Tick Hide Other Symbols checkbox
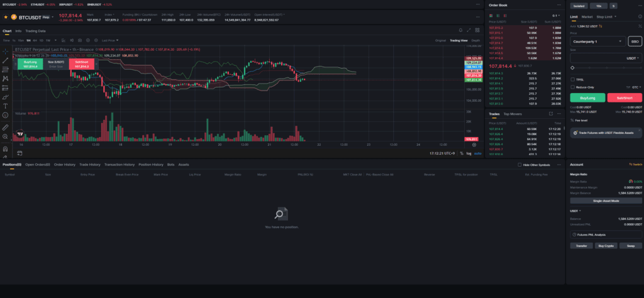This screenshot has height=298, width=644. point(519,165)
